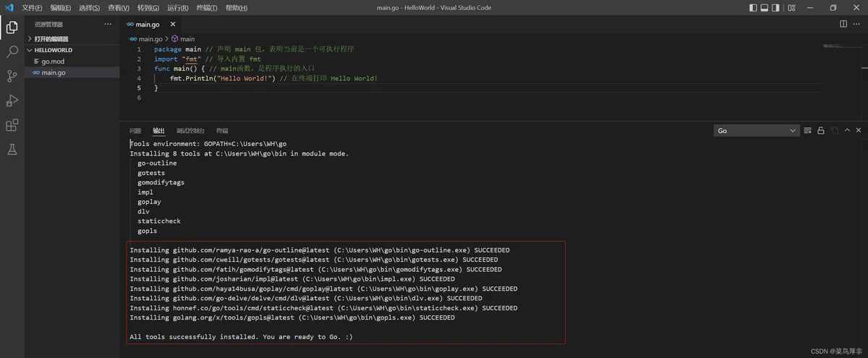Open the Source Control view
Screen dimensions: 868x358
(x=12, y=76)
